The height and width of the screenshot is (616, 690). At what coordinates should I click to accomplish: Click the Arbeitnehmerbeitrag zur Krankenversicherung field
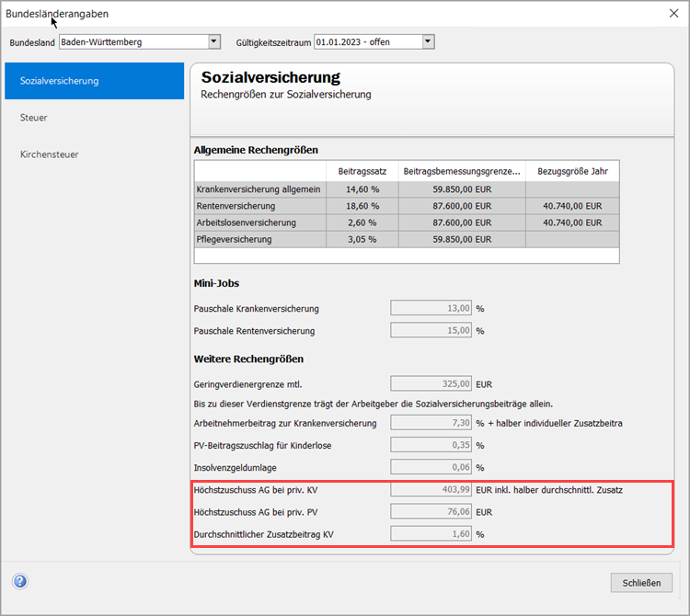(431, 423)
